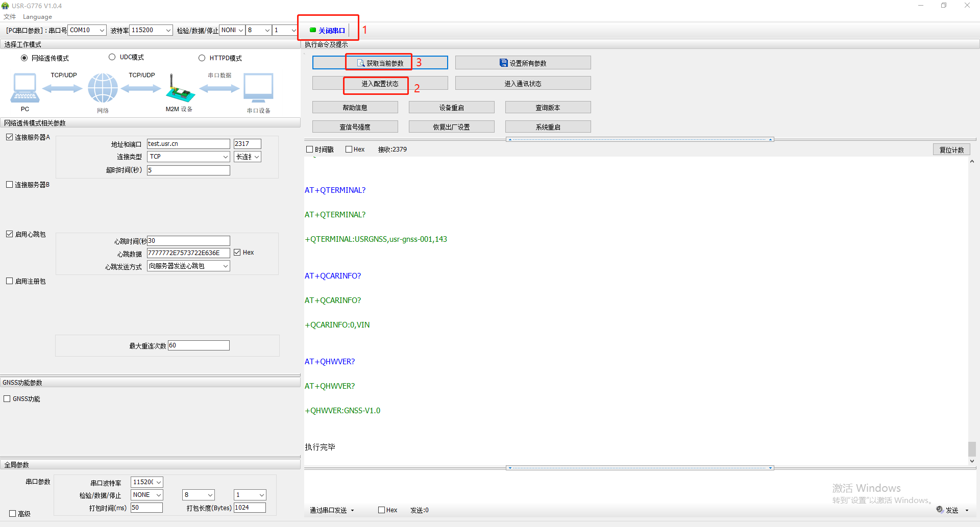Click the log area vertical scrollbar thumb
980x527 pixels.
point(972,449)
